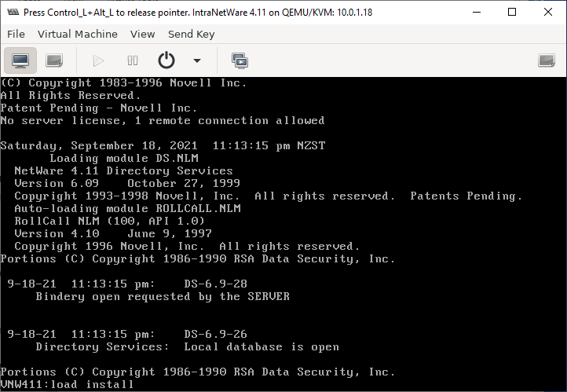Screen dimensions: 567x392
Task: Click 'All Rights Reserved.' line
Action: click(x=71, y=96)
